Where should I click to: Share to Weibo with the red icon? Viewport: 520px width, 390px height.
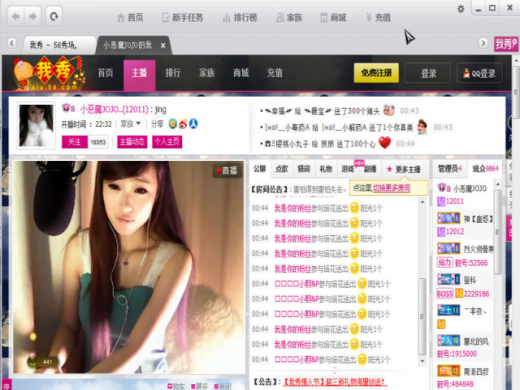point(183,124)
